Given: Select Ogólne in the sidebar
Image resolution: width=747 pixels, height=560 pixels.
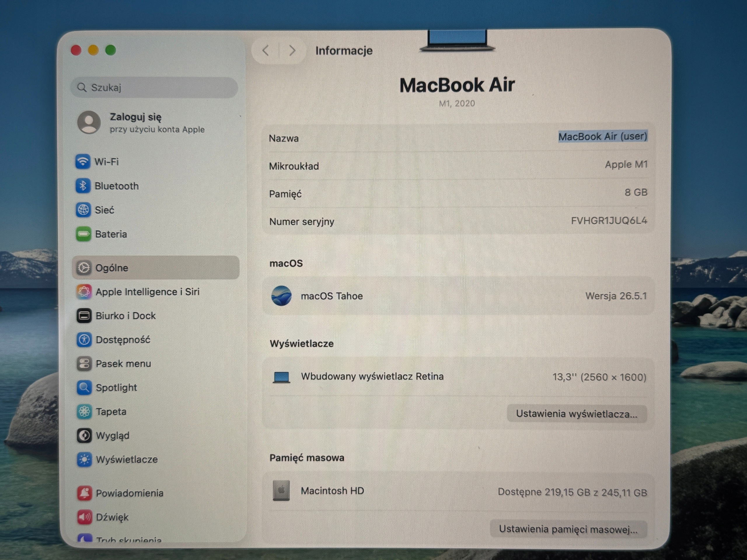Looking at the screenshot, I should [156, 268].
